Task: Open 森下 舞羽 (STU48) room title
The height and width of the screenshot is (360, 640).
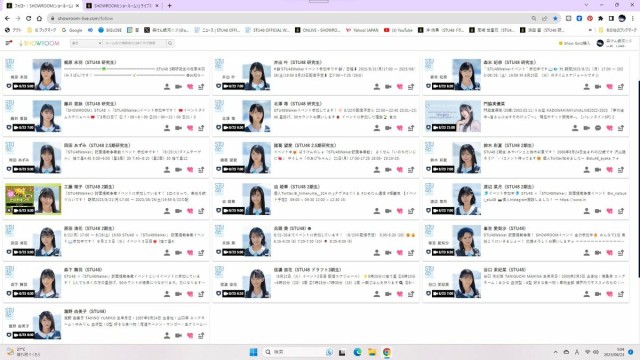Action: (x=83, y=270)
